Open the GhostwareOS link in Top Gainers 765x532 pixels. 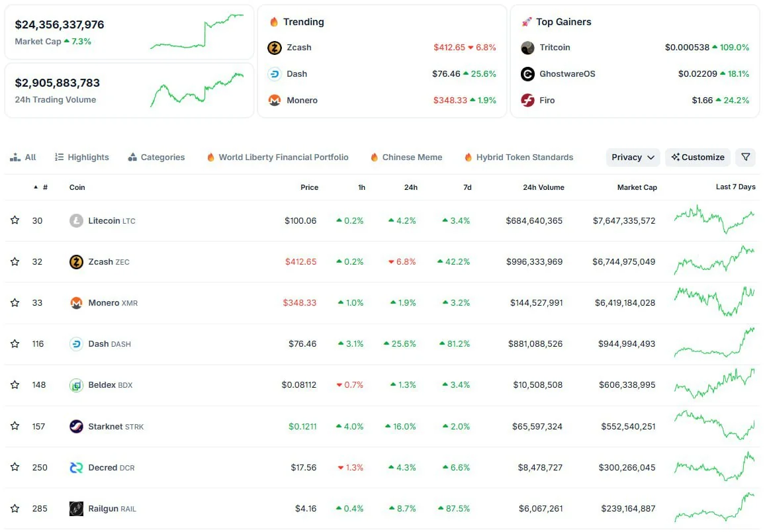(x=567, y=74)
